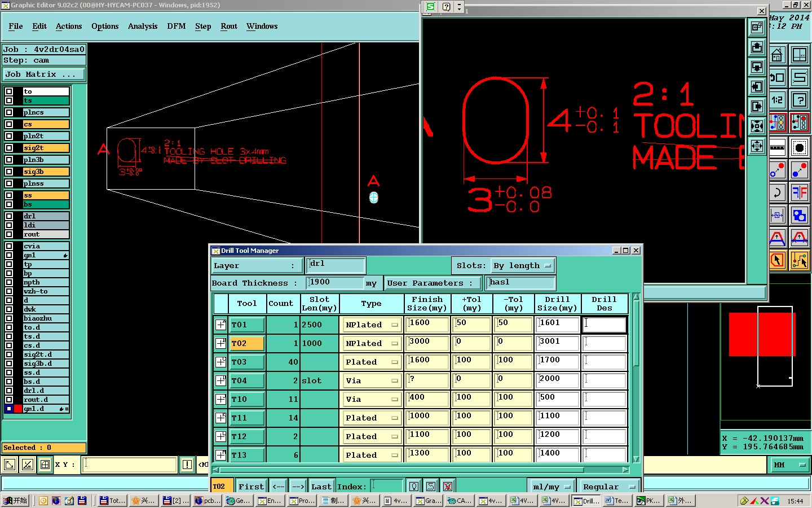This screenshot has height=508, width=812.
Task: Open the Slots 'By length' dropdown
Action: pos(522,266)
